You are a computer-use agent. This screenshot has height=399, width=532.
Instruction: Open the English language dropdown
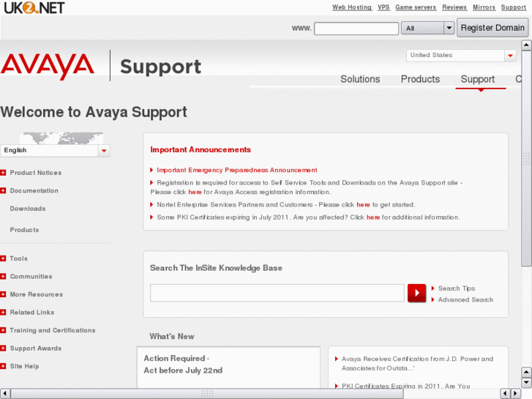pos(55,150)
